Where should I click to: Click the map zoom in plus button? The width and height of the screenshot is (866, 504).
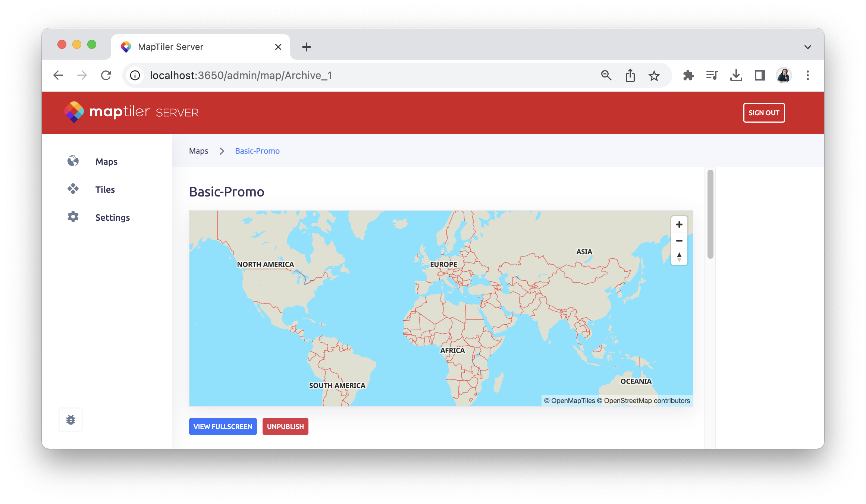click(679, 224)
